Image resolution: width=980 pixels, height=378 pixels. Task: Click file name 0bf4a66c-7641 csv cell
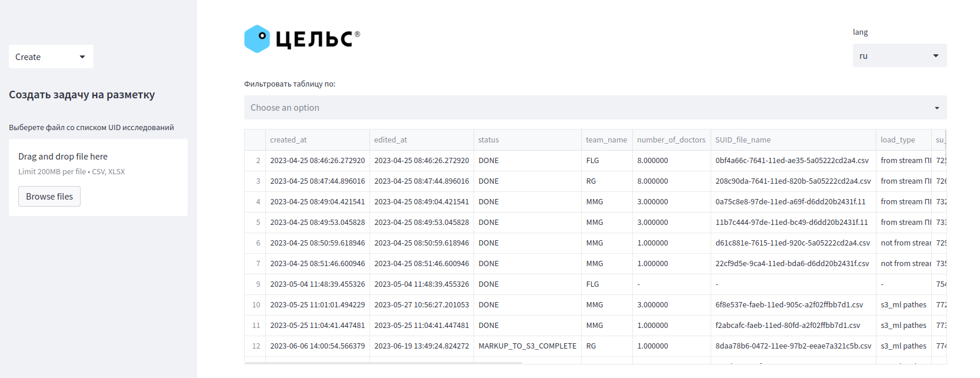coord(792,161)
